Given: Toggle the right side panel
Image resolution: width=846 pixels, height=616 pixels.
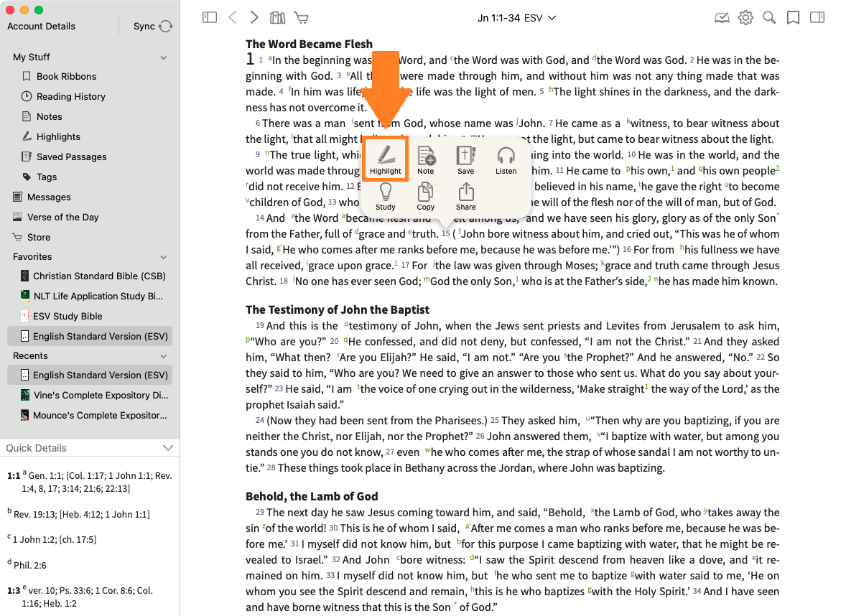Looking at the screenshot, I should pyautogui.click(x=817, y=18).
